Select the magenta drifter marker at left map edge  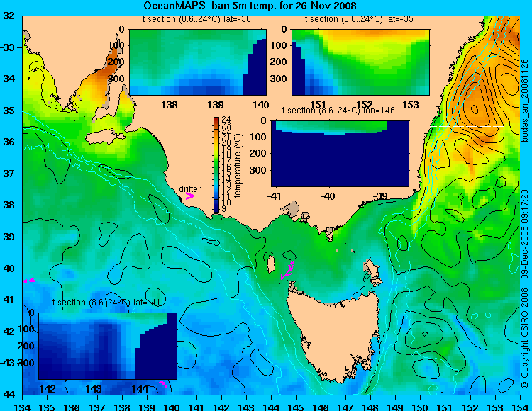coord(29,280)
